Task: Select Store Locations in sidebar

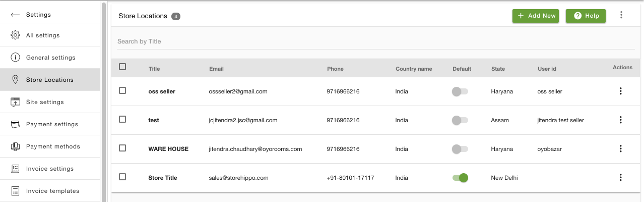Action: pyautogui.click(x=50, y=80)
